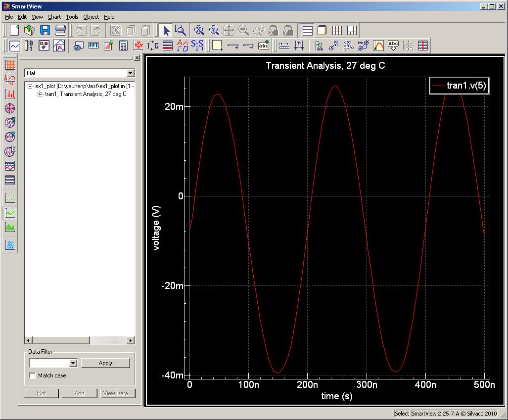Select the IM/RE complex plane chart icon

[x=10, y=79]
